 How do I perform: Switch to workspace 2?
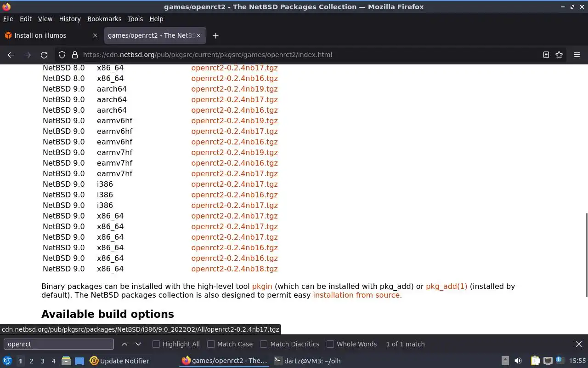click(31, 361)
